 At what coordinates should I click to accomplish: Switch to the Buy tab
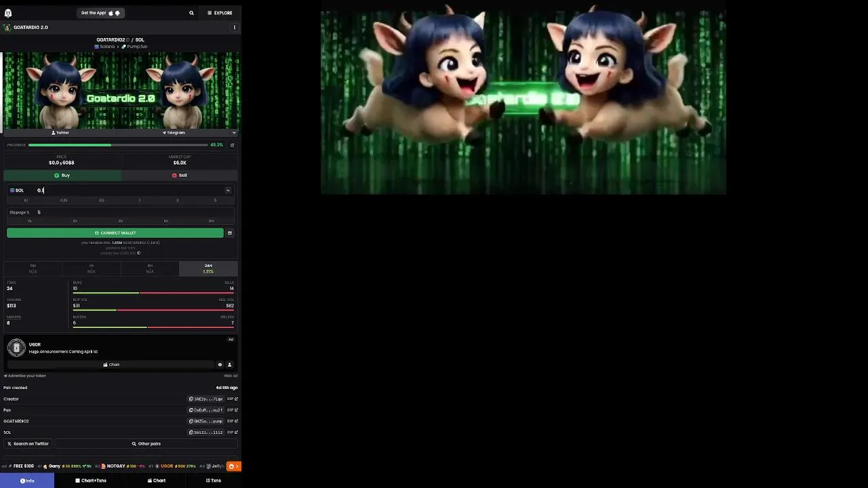(62, 176)
